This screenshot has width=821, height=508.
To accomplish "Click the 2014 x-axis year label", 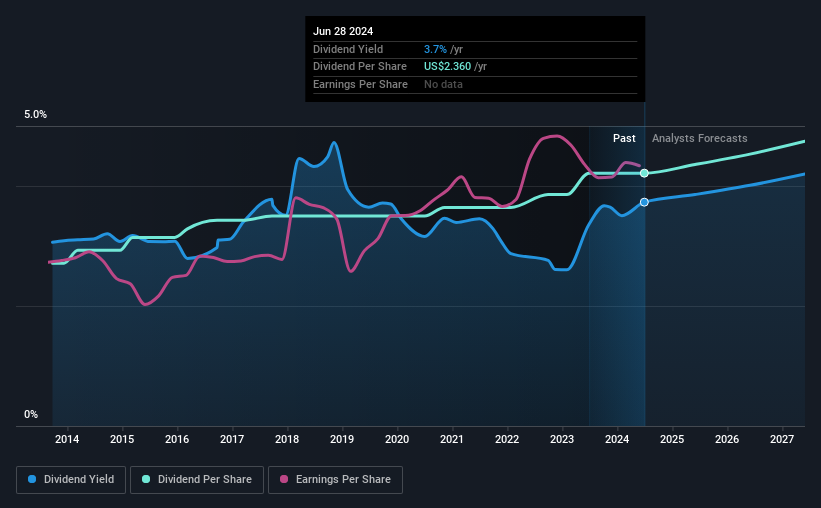I will (67, 439).
